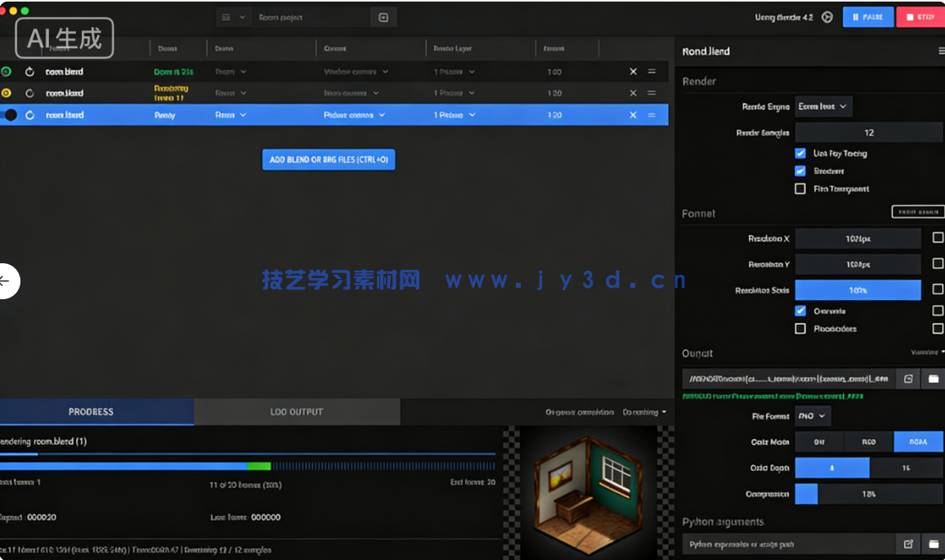
Task: Click the Blender version swap icon next to Using Blender 4.2
Action: (826, 16)
